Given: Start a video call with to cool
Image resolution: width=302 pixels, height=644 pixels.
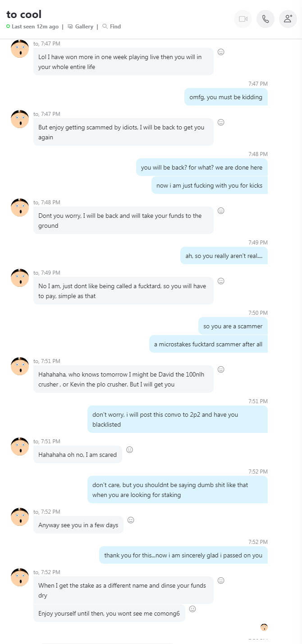Looking at the screenshot, I should click(243, 19).
